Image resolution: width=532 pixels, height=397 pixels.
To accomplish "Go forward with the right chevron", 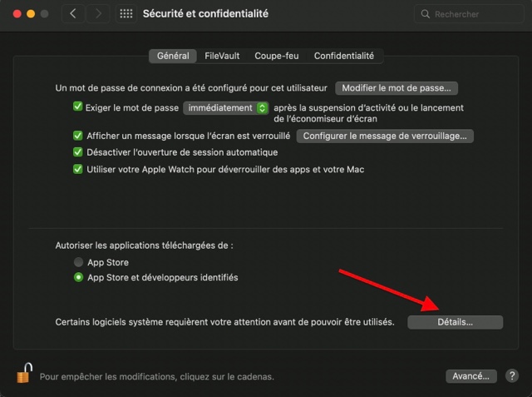I will [x=98, y=14].
